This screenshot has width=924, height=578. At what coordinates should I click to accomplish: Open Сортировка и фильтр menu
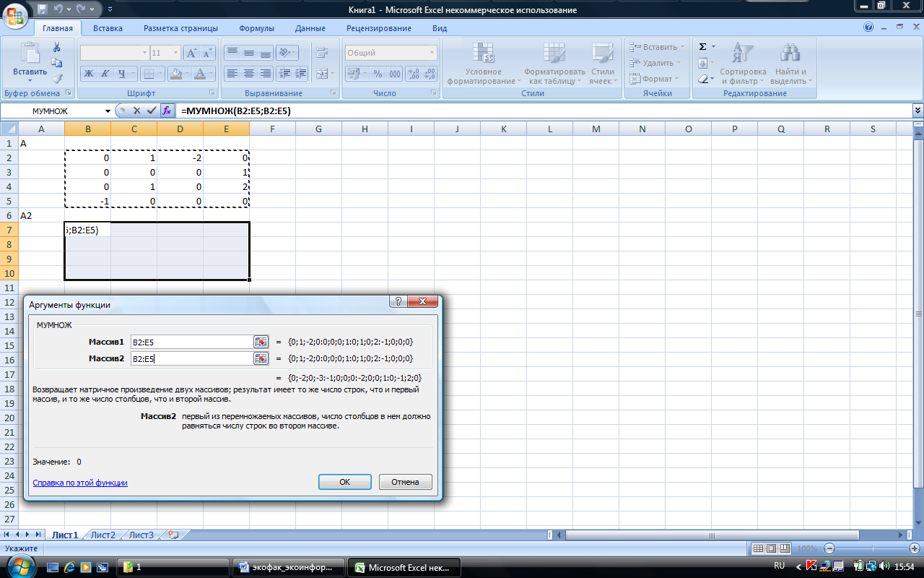click(743, 64)
